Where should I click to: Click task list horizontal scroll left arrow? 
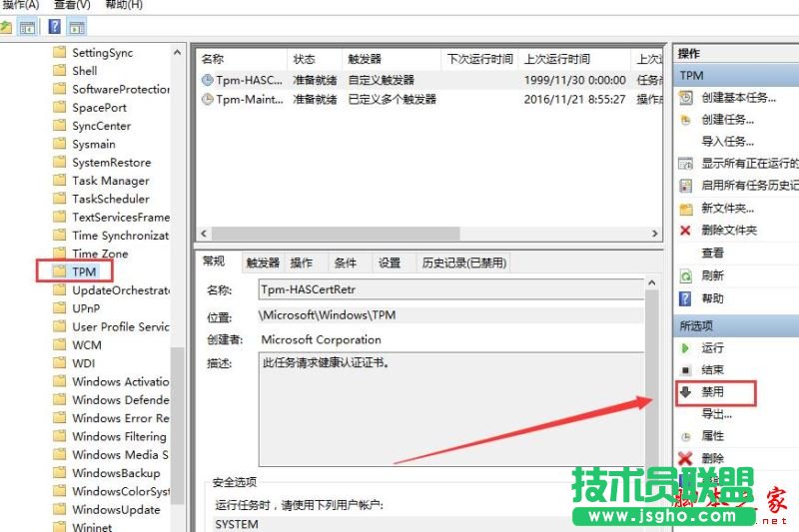204,234
